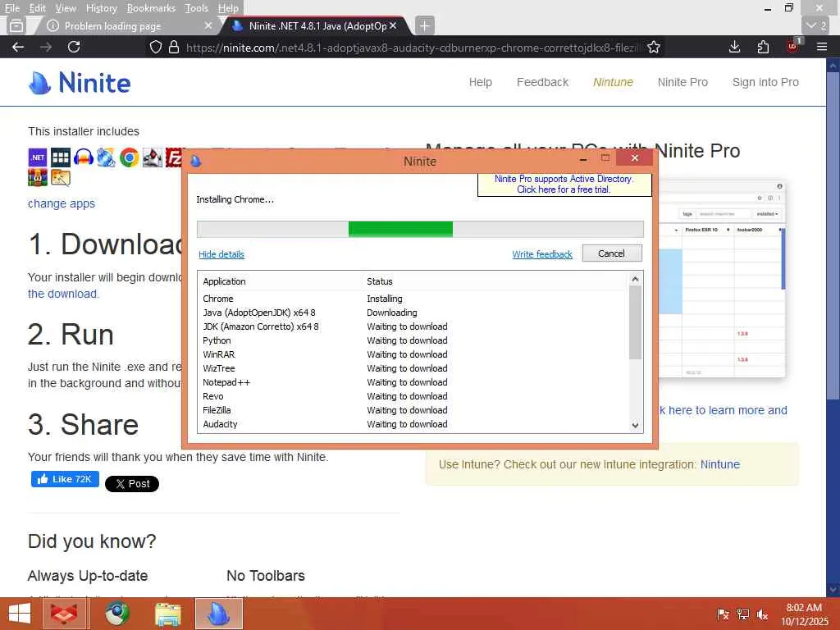
Task: Open the Feedback header link
Action: pyautogui.click(x=542, y=82)
